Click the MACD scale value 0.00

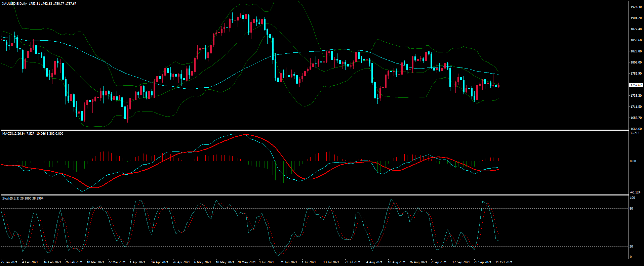pyautogui.click(x=633, y=161)
